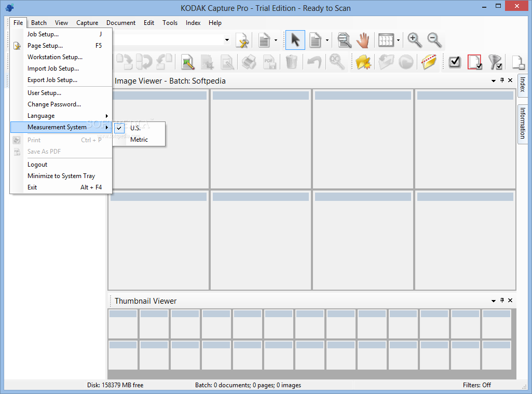Click the grayed open batch folder icon
The height and width of the screenshot is (394, 532).
coord(386,62)
